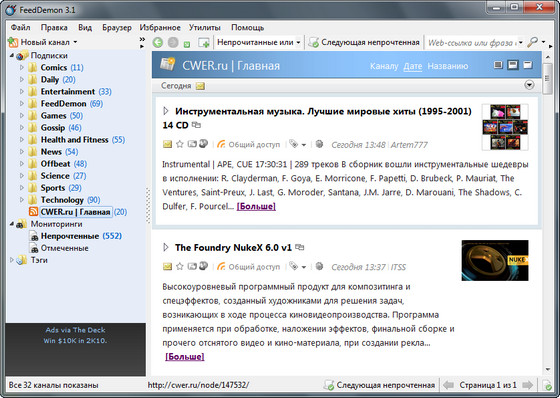Switch to the full post layout icon

coord(528,65)
